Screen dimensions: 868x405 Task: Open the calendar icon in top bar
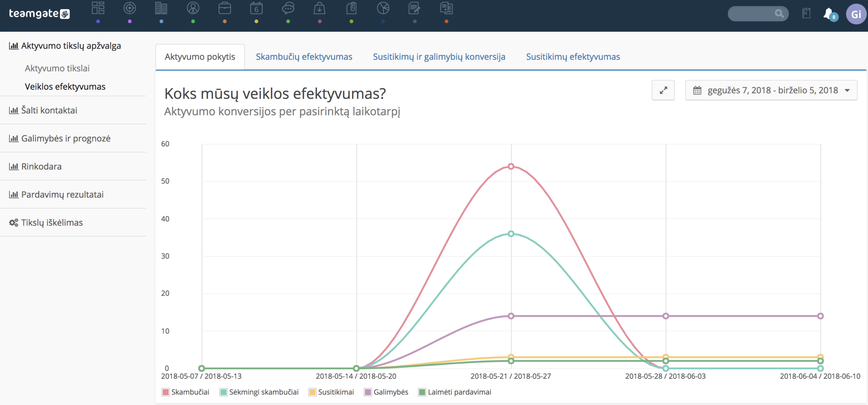256,8
